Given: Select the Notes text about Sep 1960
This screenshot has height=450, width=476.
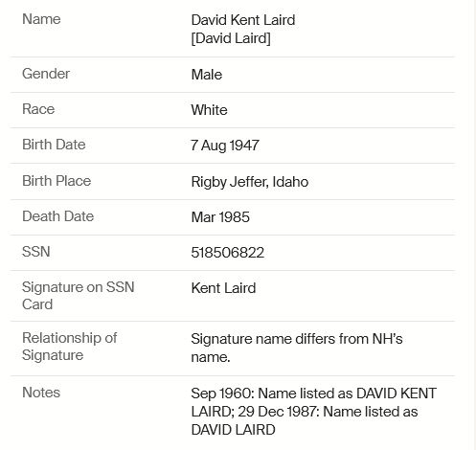Looking at the screenshot, I should (x=314, y=412).
